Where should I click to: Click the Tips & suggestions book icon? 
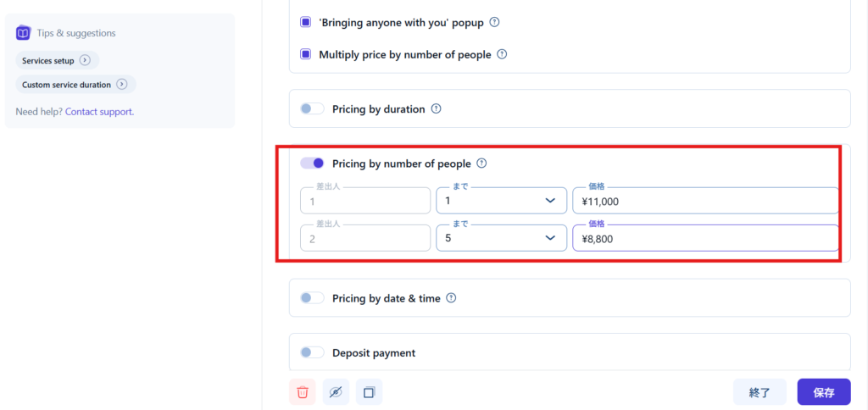tap(23, 33)
